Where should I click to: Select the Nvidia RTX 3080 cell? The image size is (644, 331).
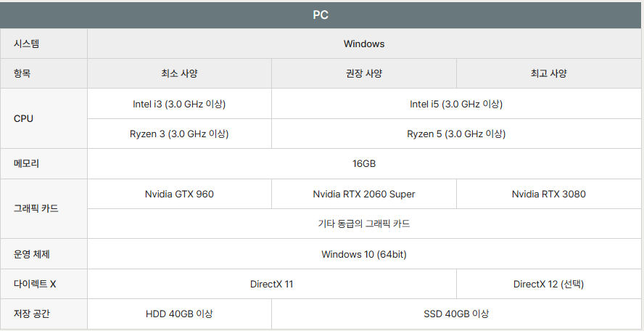point(549,194)
